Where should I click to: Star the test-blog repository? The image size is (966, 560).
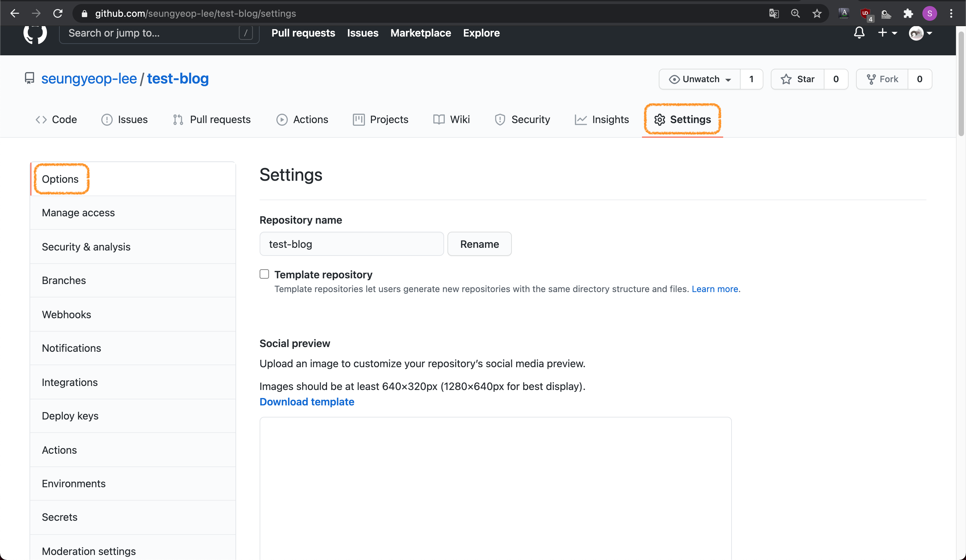pyautogui.click(x=798, y=79)
